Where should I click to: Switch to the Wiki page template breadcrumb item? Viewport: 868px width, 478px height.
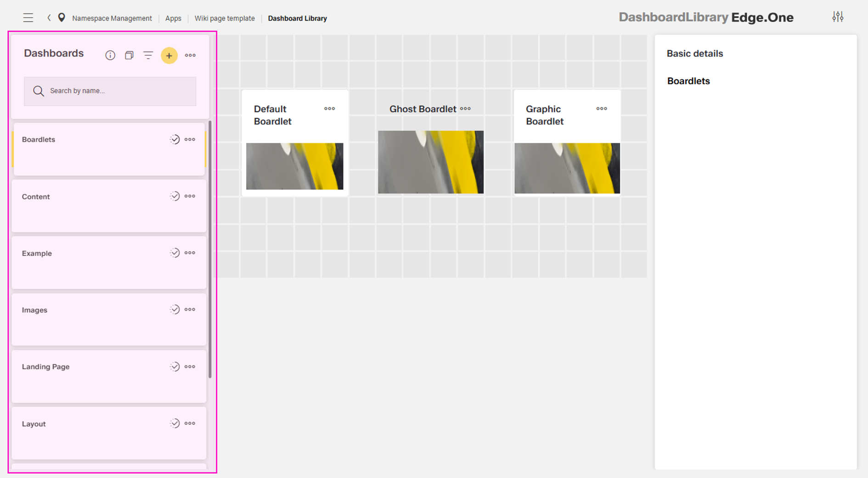[x=225, y=18]
